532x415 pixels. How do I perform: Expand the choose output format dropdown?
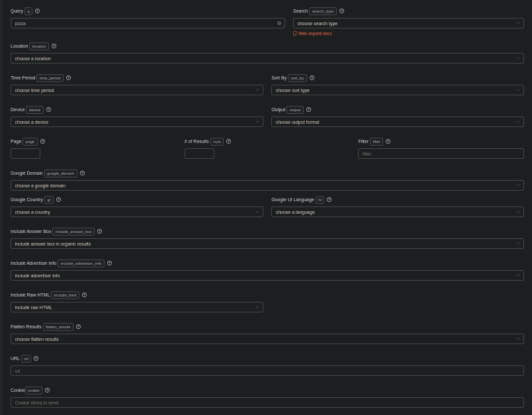(397, 122)
